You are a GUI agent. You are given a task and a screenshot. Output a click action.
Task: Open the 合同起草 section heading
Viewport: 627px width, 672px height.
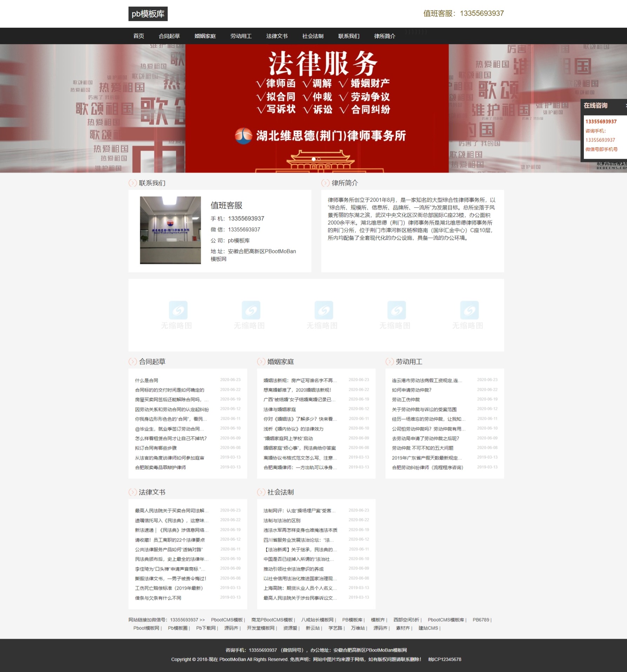click(152, 362)
